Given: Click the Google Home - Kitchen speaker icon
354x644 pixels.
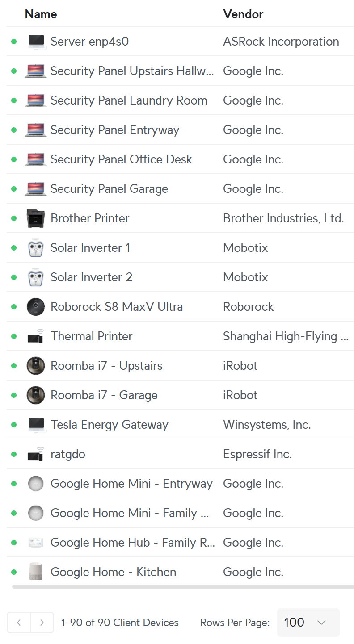Looking at the screenshot, I should coord(36,572).
